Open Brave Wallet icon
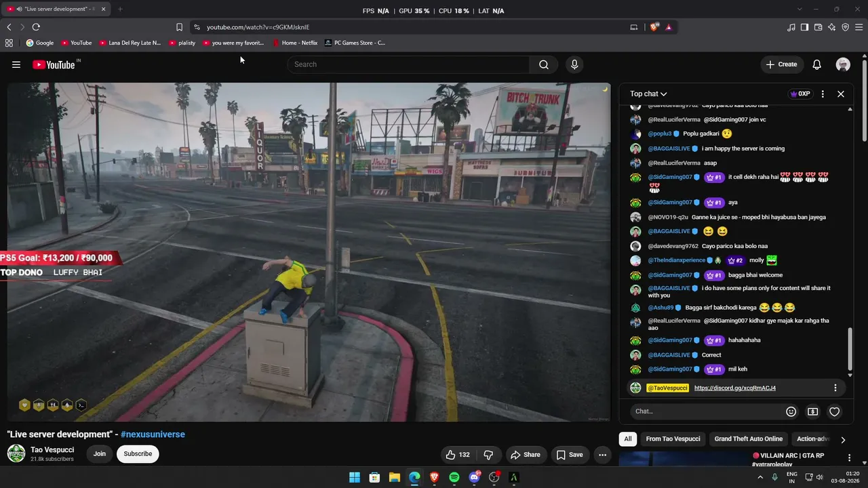Viewport: 868px width, 488px height. (x=818, y=27)
